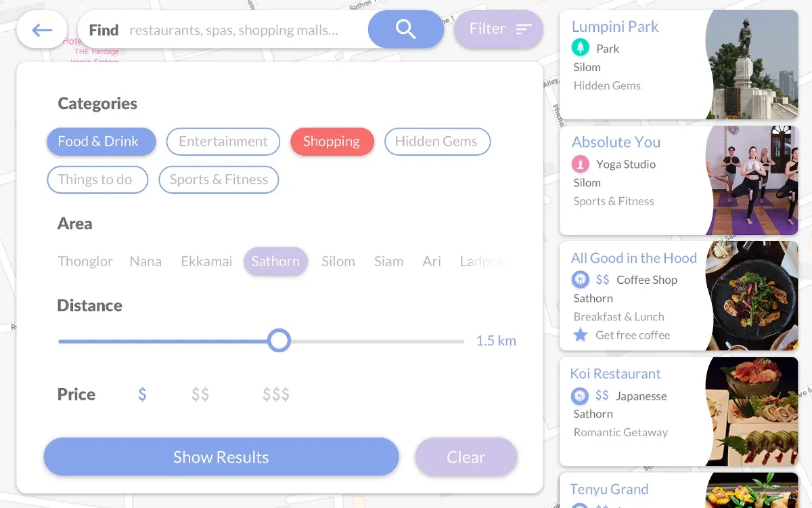
Task: Choose the Siam area
Action: click(388, 261)
